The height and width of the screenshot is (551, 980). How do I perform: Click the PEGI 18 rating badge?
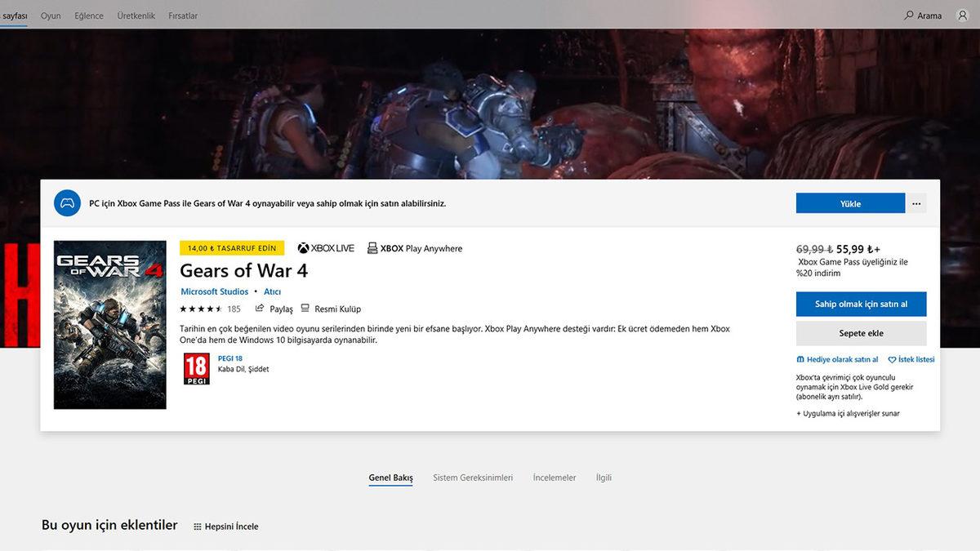point(195,368)
